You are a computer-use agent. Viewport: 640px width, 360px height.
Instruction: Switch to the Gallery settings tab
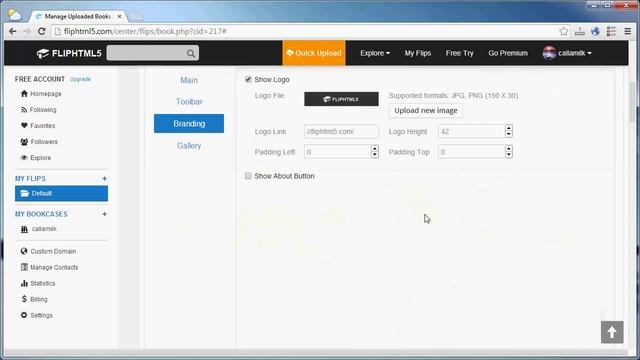click(189, 146)
